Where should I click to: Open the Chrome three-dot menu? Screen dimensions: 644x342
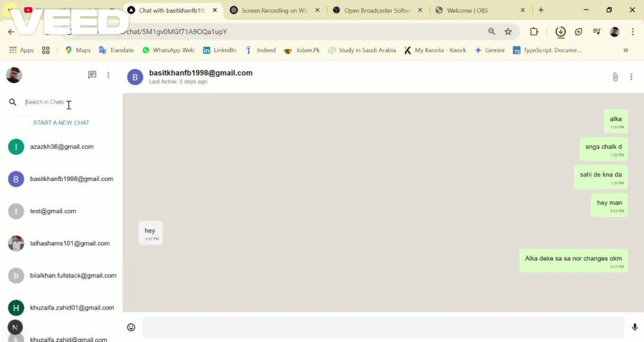[633, 32]
